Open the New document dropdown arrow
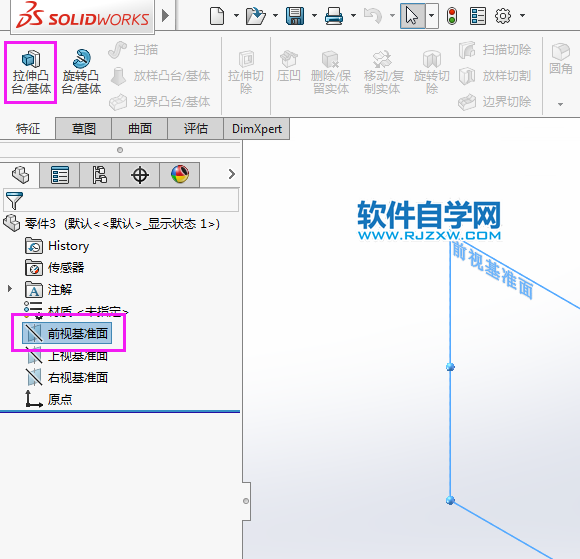This screenshot has width=580, height=559. pos(236,16)
